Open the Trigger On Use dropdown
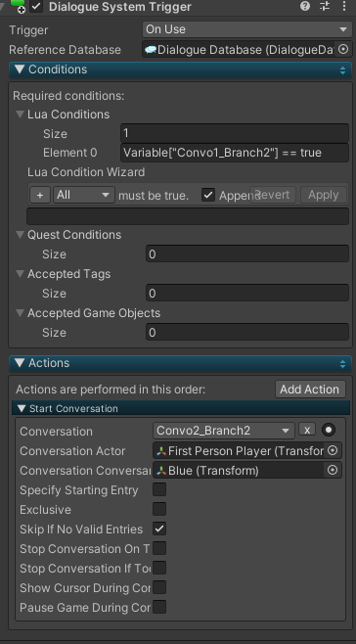Screen dimensions: 356x644 coord(245,29)
